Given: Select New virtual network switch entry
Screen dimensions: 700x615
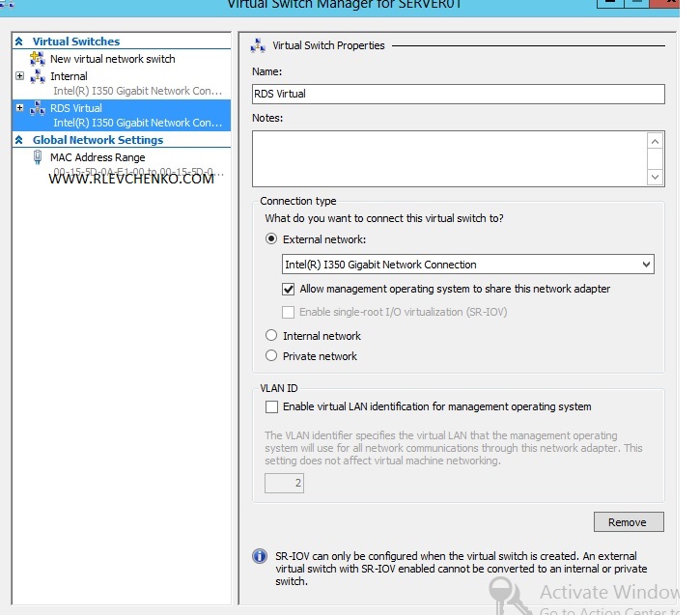Looking at the screenshot, I should (112, 59).
